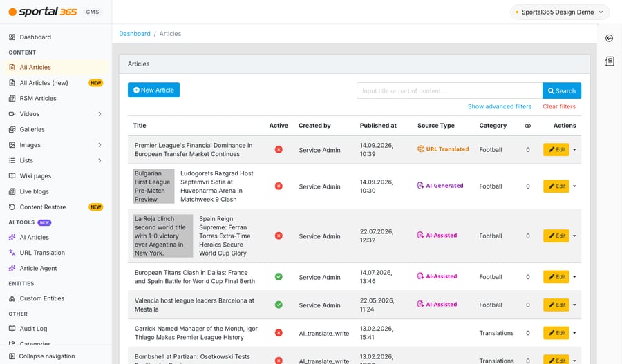Click the RSM Articles icon

pyautogui.click(x=12, y=98)
